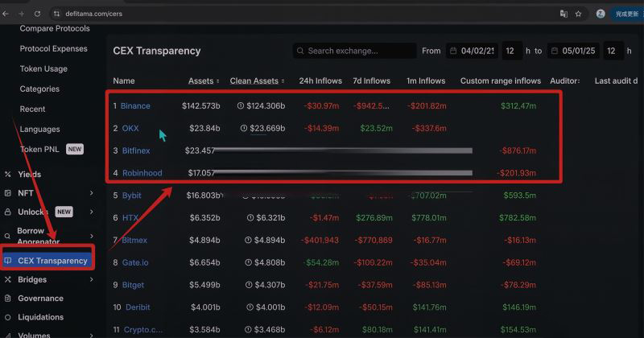Click info icon beside Bitmex clean assets
This screenshot has width=644, height=338.
[248, 240]
